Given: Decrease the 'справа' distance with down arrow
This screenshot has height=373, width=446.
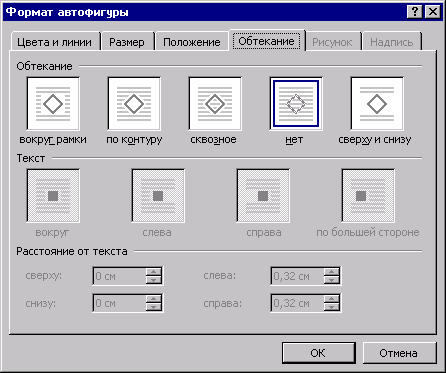Looking at the screenshot, I should (332, 307).
